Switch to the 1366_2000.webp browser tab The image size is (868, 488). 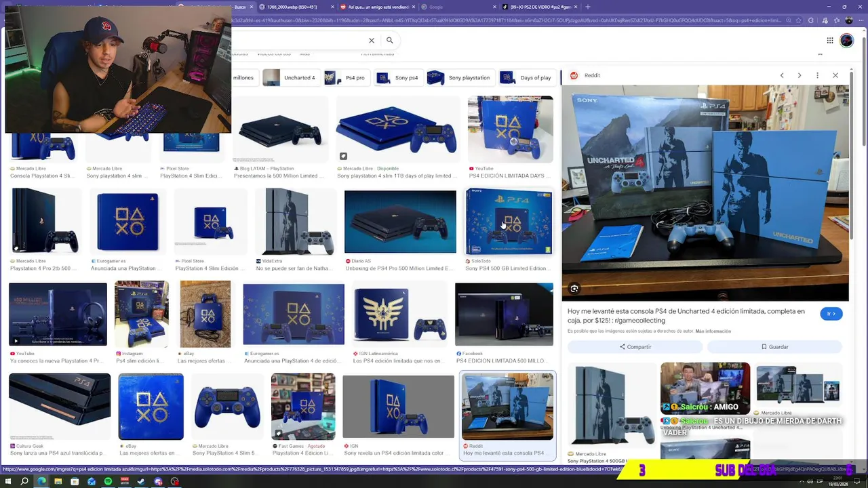pos(292,7)
